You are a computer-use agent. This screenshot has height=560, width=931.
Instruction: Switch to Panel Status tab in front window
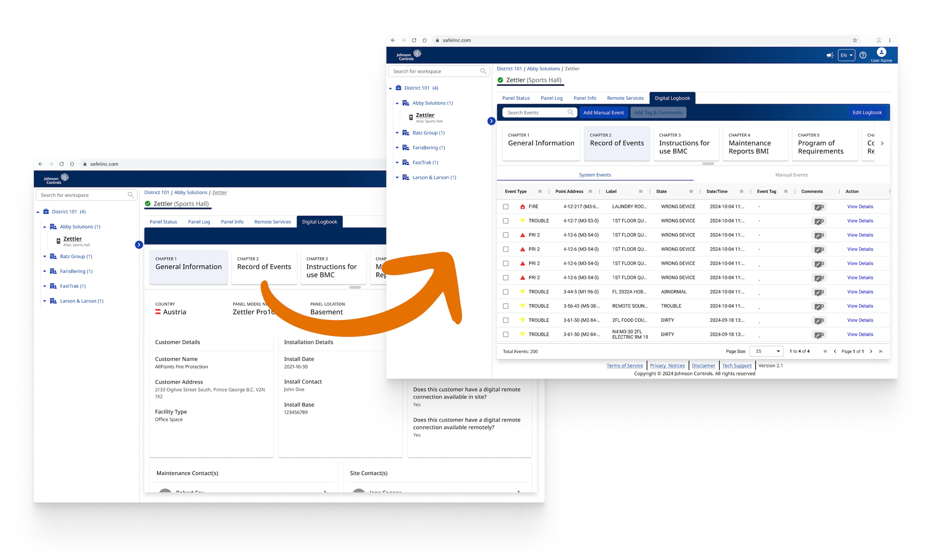[x=515, y=98]
